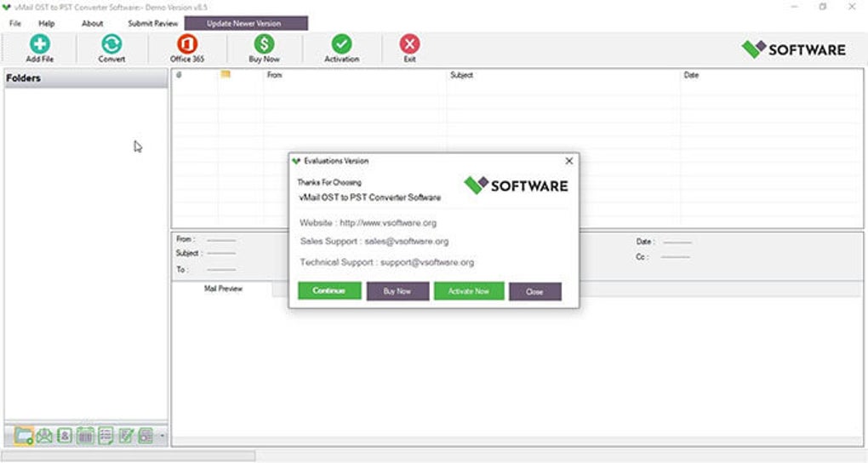Select the calendar icon in bottom bar
The image size is (868, 463).
point(85,436)
